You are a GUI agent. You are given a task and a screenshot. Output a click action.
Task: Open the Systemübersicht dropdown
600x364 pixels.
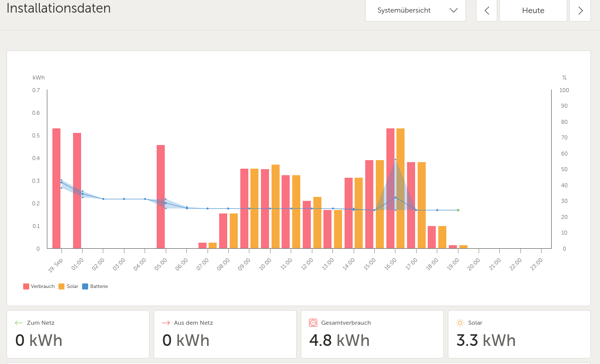(415, 11)
